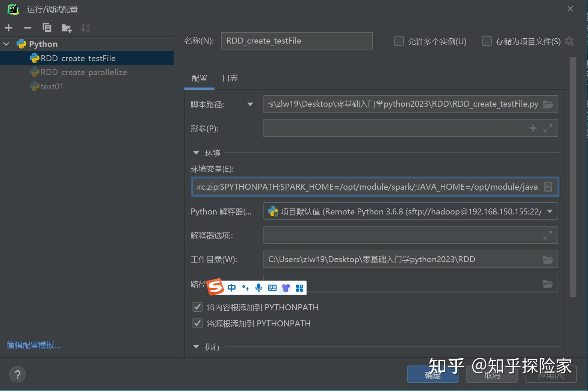Uncheck 将源根添加到 PYTHONPATH

tap(197, 323)
